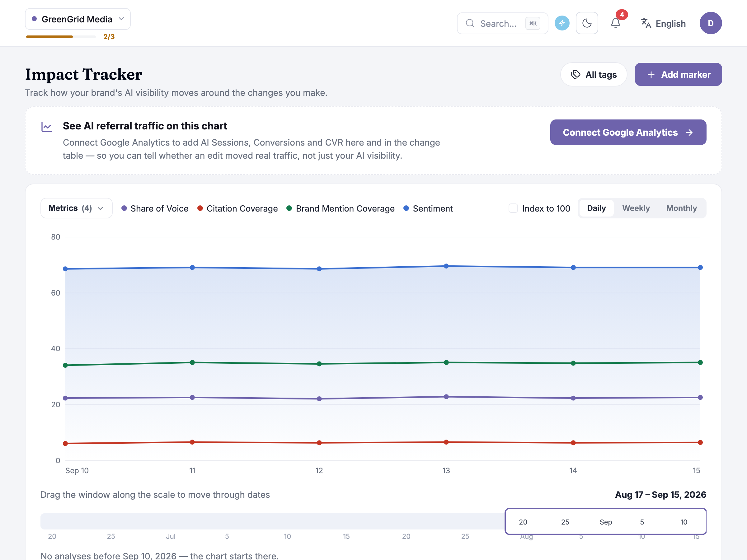Image resolution: width=747 pixels, height=560 pixels.
Task: Click the chevron next to GreenGrid Media
Action: pos(122,19)
